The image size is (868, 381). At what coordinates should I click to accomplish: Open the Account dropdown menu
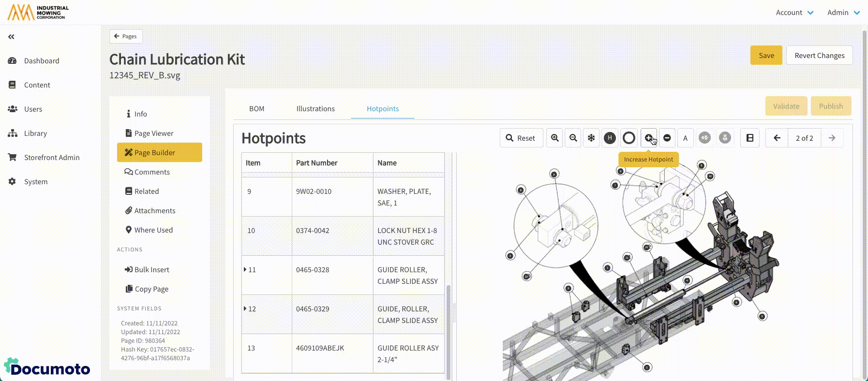794,13
